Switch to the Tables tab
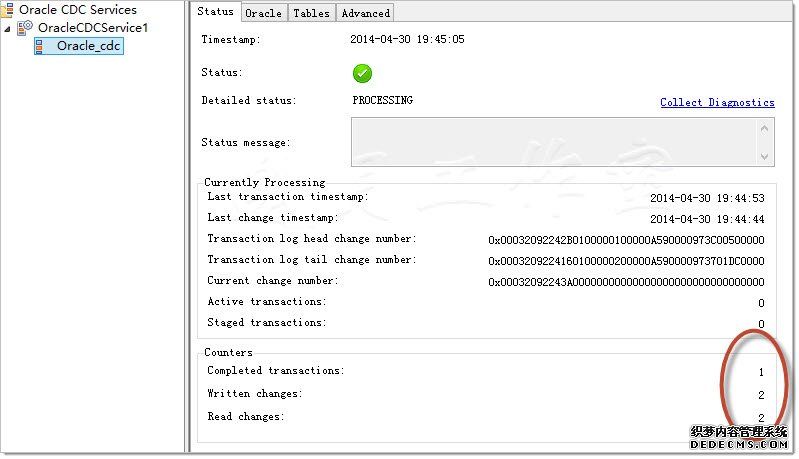The width and height of the screenshot is (799, 459). coord(310,13)
